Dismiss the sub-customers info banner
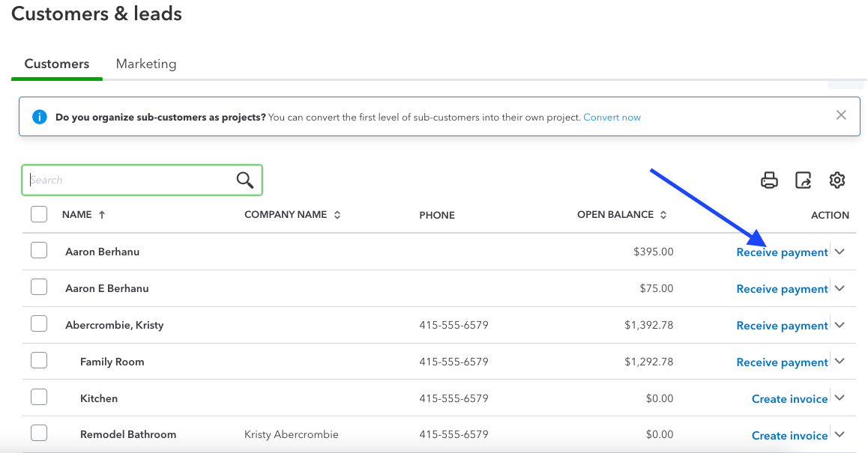 841,115
